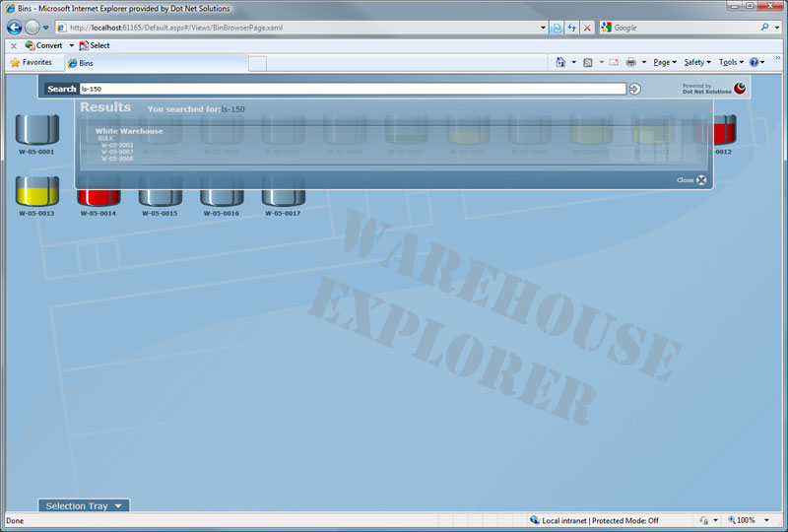This screenshot has width=788, height=532.
Task: Click the Read Mail icon
Action: [614, 62]
